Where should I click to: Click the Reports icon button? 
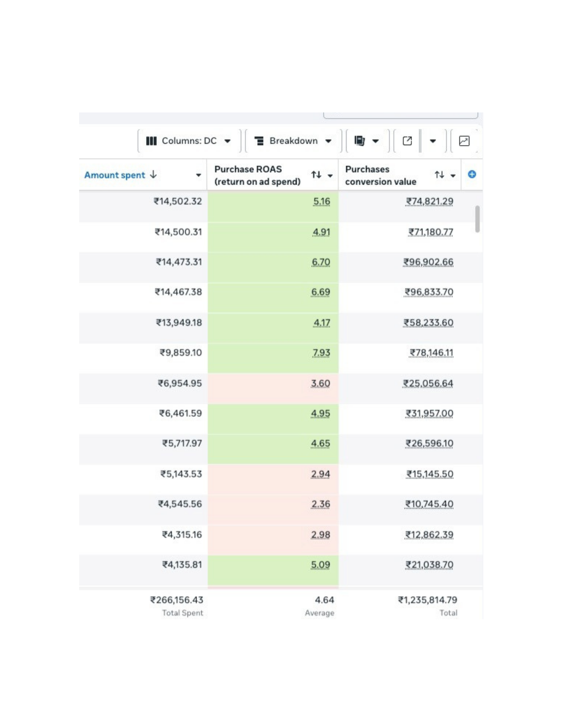[367, 141]
